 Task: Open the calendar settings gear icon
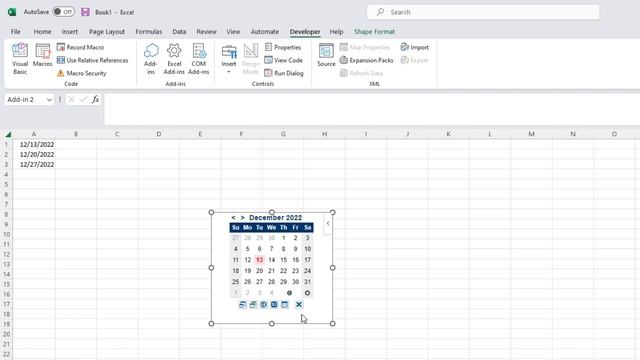pos(307,293)
